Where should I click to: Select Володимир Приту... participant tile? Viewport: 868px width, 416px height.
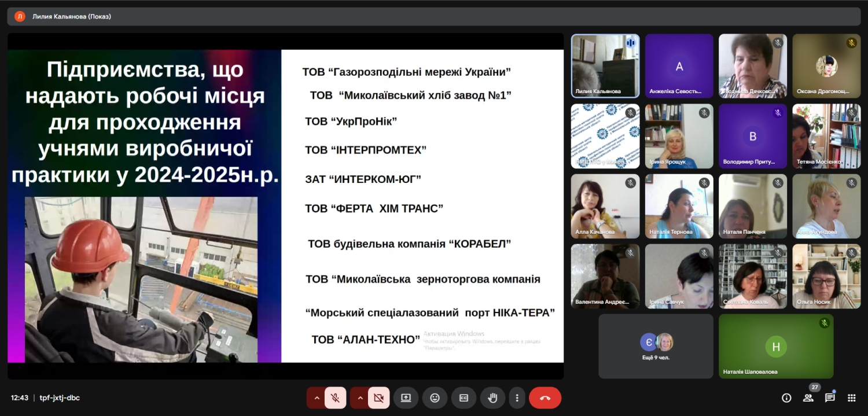click(x=753, y=136)
